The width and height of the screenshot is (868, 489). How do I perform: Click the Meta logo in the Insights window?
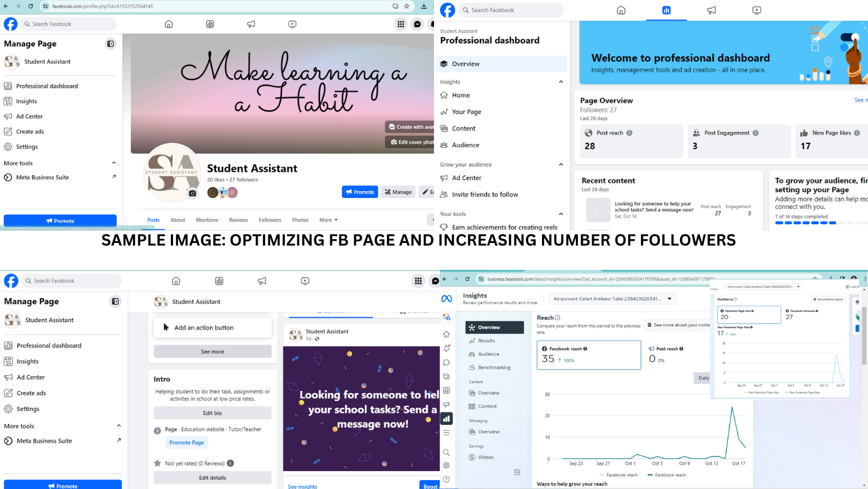click(447, 299)
